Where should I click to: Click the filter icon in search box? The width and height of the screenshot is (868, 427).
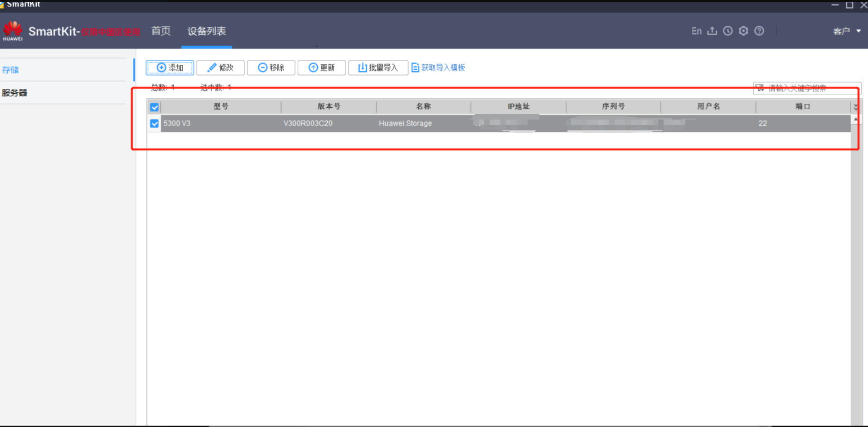click(760, 88)
